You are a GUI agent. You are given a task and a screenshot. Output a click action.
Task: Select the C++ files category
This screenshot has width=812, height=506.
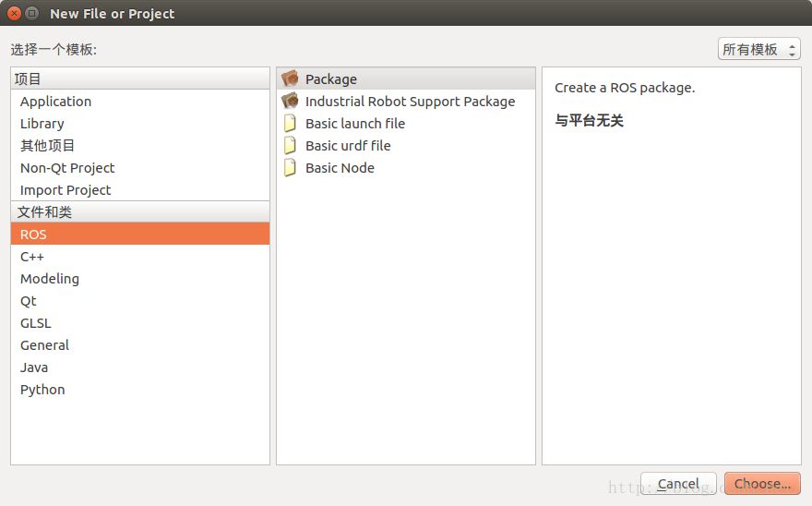[140, 257]
